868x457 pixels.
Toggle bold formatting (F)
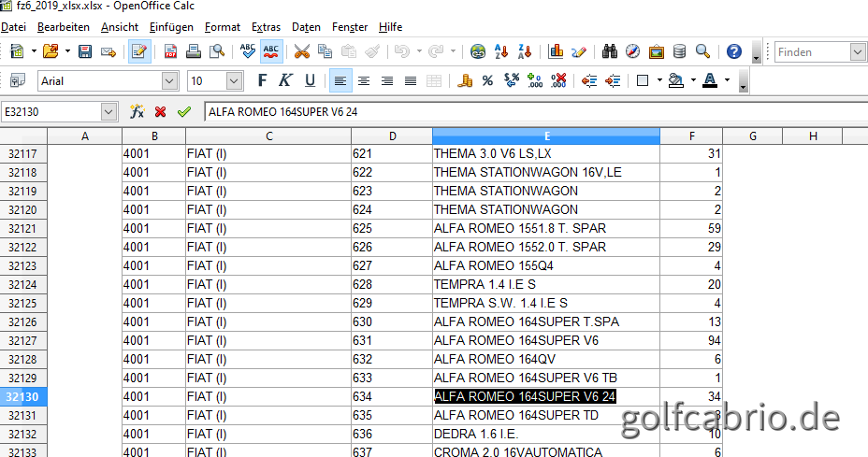262,81
